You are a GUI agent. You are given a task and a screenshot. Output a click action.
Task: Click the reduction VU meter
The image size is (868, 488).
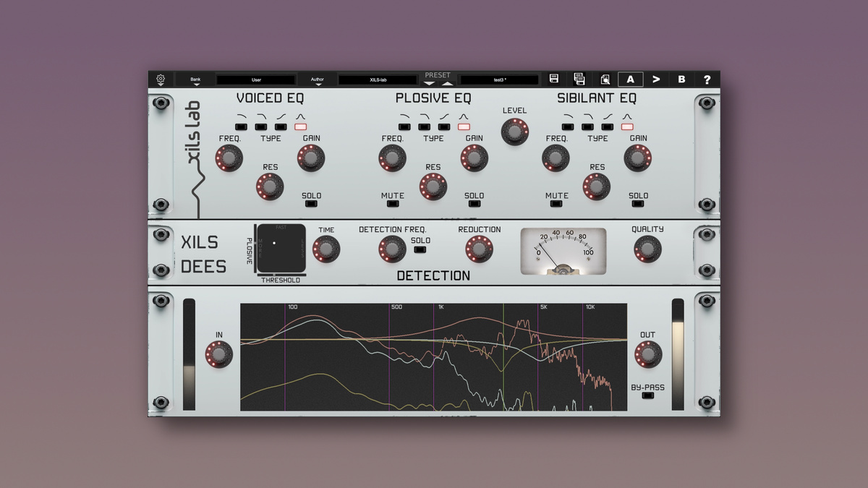point(563,252)
